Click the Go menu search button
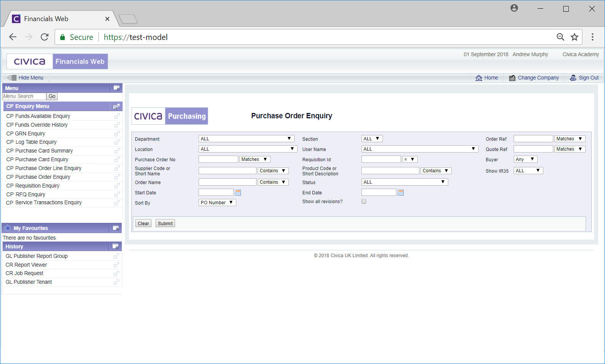 pyautogui.click(x=52, y=96)
